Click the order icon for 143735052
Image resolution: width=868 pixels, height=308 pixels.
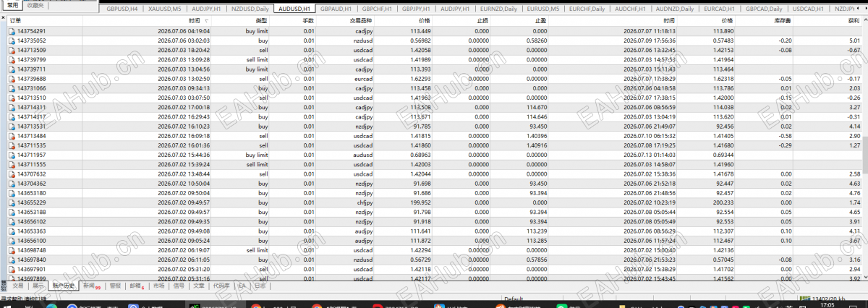[x=12, y=41]
